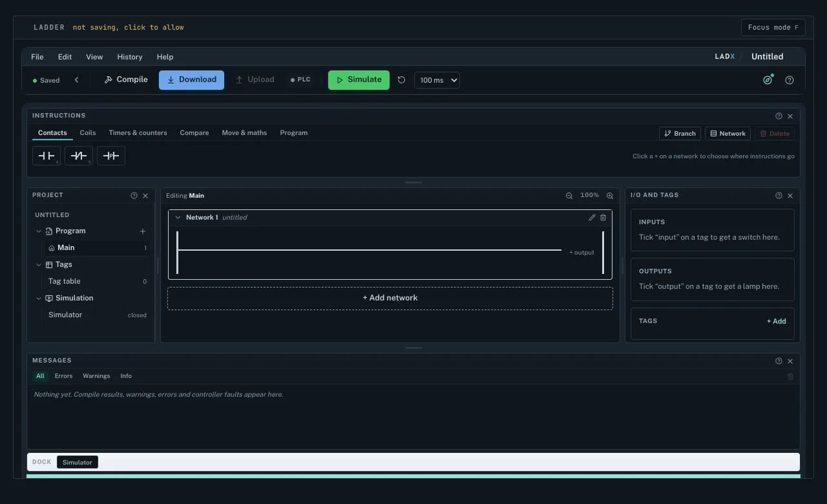Viewport: 827px width, 504px height.
Task: Open the File menu
Action: click(37, 57)
